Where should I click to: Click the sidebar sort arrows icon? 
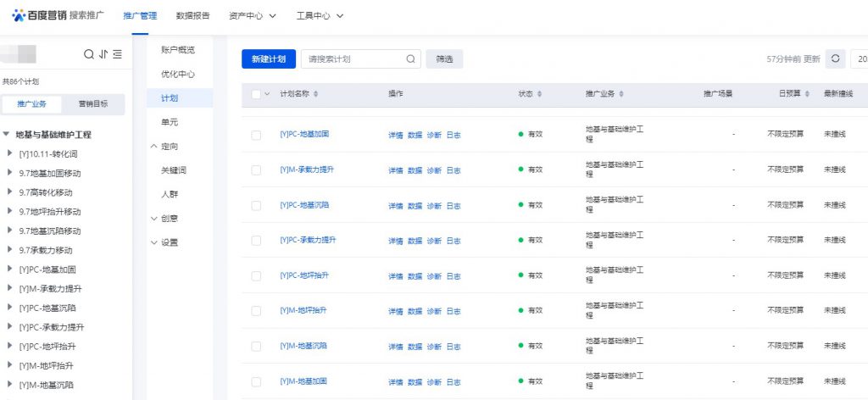click(x=103, y=54)
